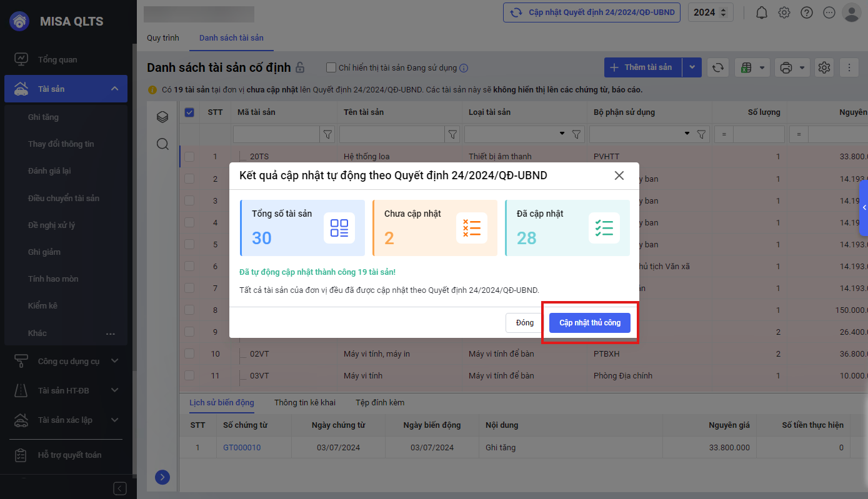Enable 'Chỉ hiển thị tài sản Đang sử dụng' checkbox
The width and height of the screenshot is (868, 499).
tap(331, 67)
